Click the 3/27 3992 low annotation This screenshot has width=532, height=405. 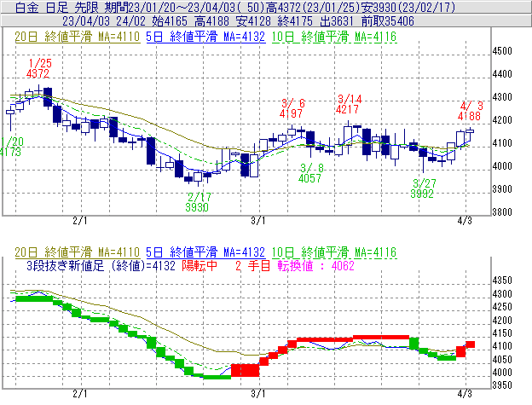click(x=423, y=188)
